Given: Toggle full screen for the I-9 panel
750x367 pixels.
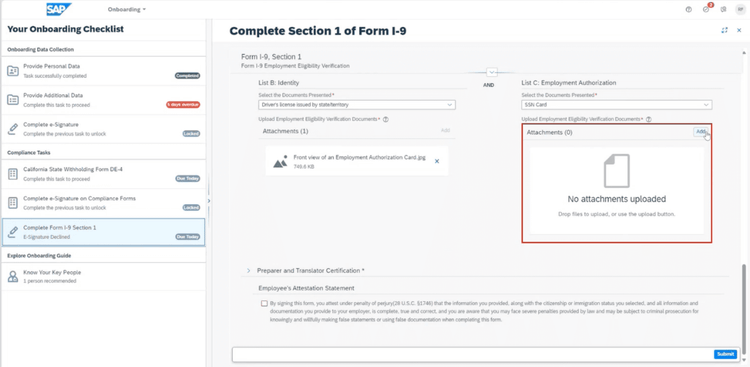Looking at the screenshot, I should tap(724, 30).
